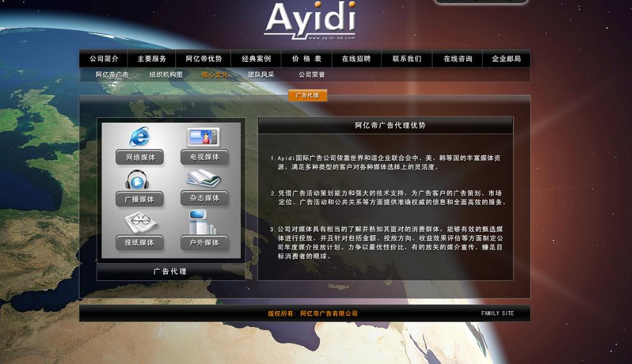Select 在线咨询 in navigation bar
This screenshot has height=364, width=632.
coord(458,59)
